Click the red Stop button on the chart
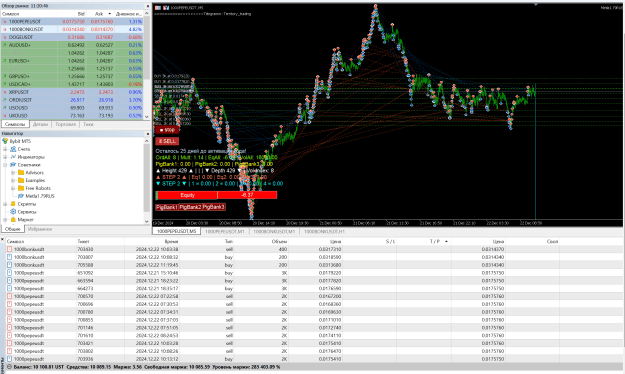The image size is (625, 374). 167,130
